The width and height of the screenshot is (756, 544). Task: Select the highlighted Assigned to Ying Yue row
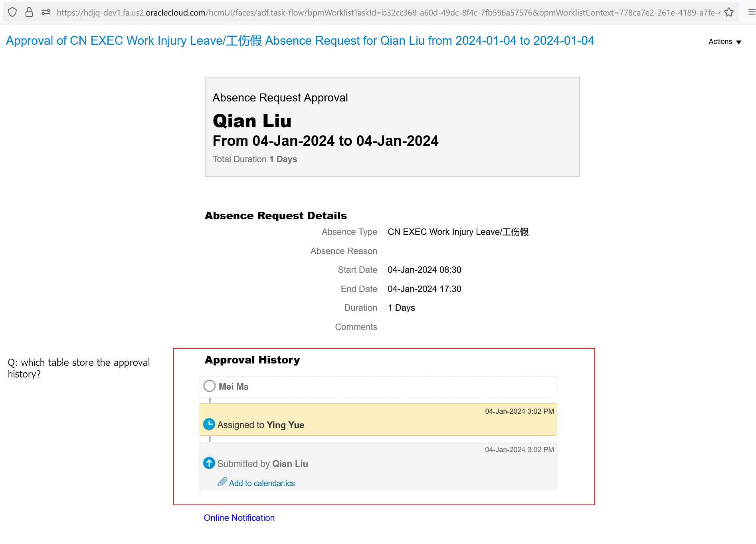[x=377, y=419]
